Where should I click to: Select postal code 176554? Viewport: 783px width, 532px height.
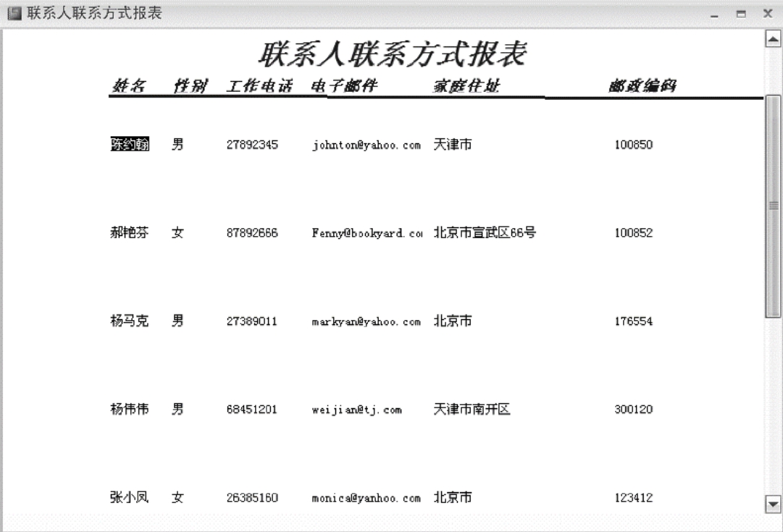click(633, 321)
